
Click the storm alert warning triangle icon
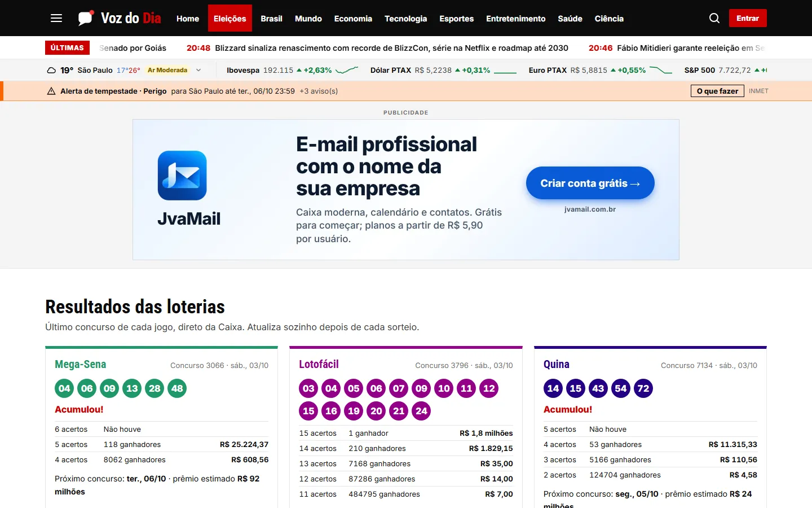[x=51, y=91]
